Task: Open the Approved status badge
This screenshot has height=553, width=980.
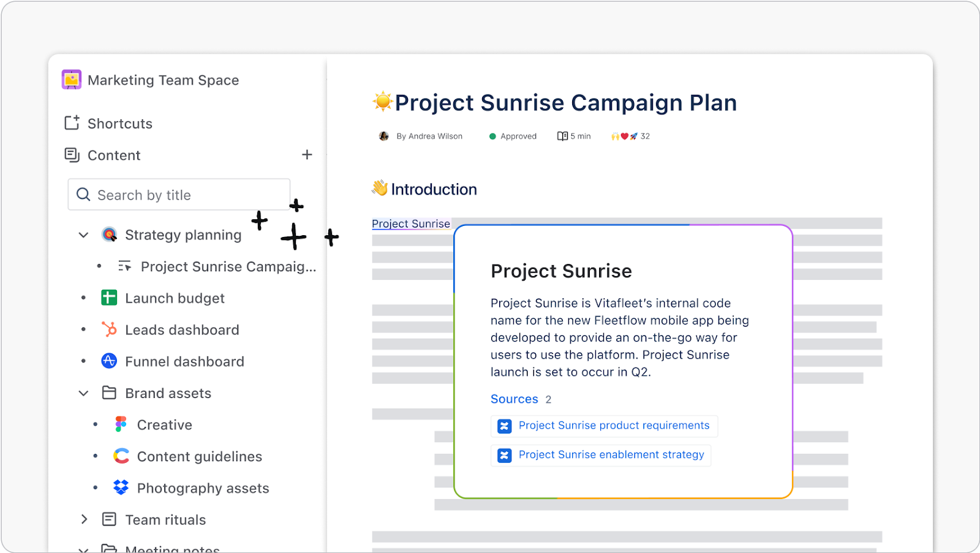Action: coord(513,136)
